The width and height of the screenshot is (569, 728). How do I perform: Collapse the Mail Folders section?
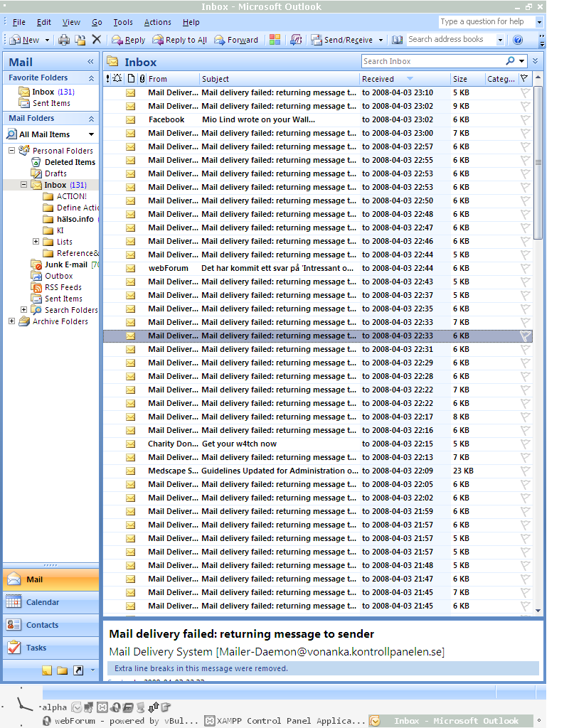click(92, 119)
